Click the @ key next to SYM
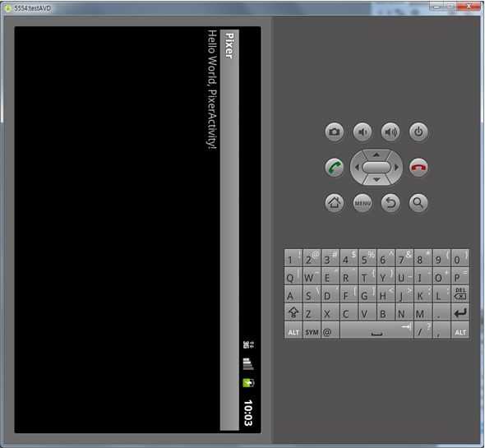 (x=330, y=330)
